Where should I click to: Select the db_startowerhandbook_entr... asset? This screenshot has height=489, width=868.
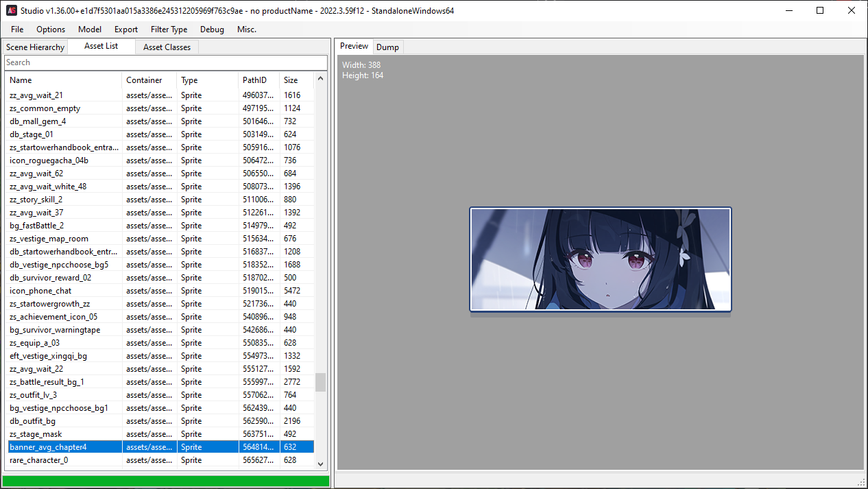(160, 252)
